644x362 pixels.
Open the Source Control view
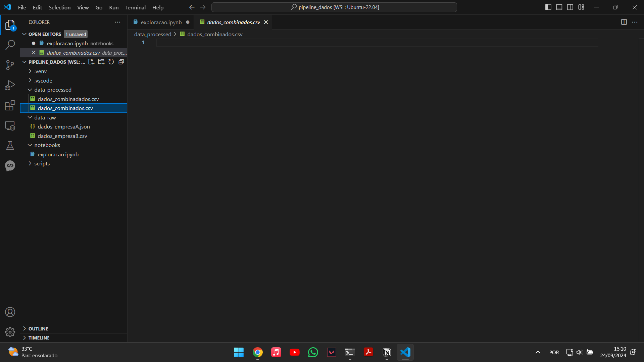(x=10, y=65)
